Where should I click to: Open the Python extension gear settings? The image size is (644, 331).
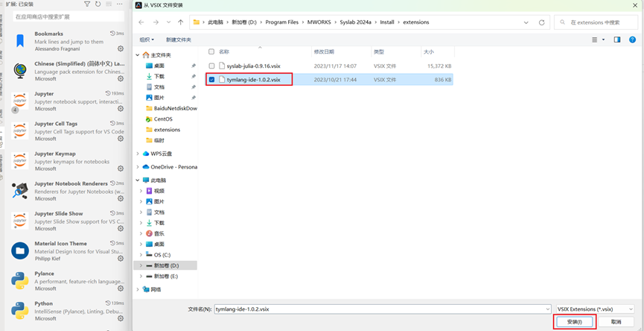pyautogui.click(x=121, y=318)
